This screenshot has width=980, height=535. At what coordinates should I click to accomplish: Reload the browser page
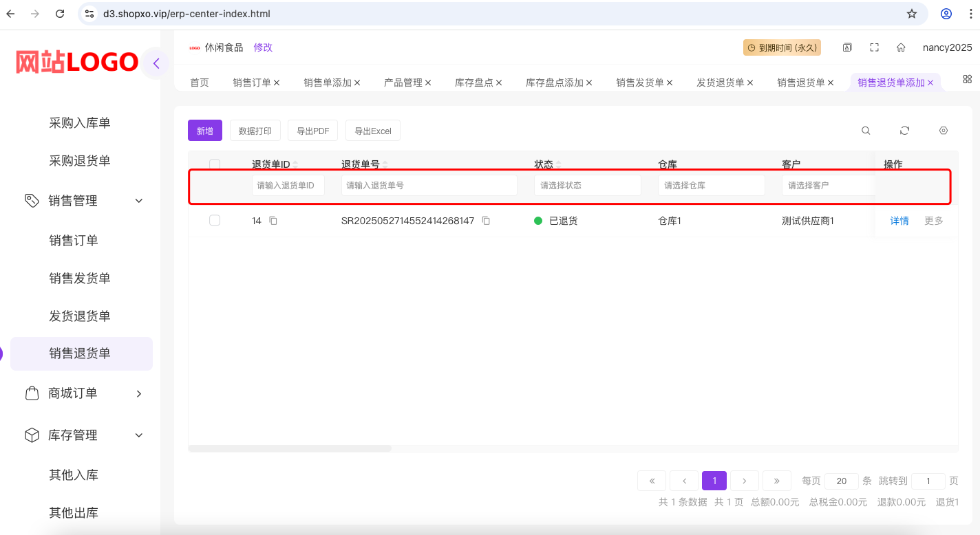pos(60,14)
